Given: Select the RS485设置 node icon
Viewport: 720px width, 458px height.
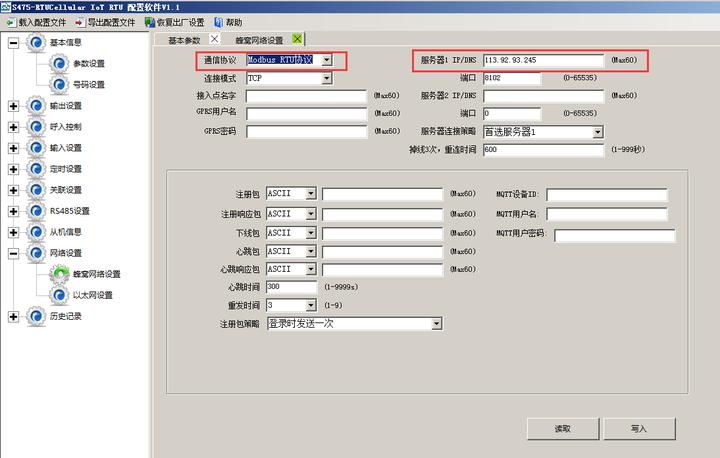Looking at the screenshot, I should coord(36,211).
